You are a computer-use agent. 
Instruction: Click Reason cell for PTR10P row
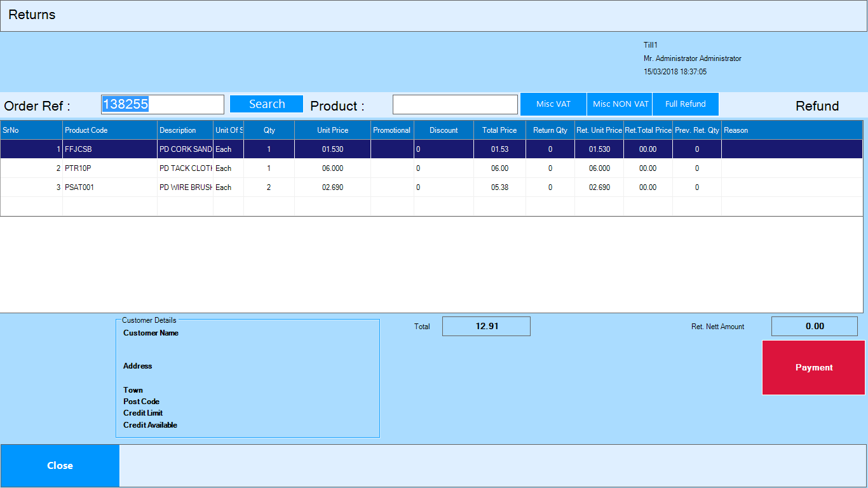(x=791, y=168)
